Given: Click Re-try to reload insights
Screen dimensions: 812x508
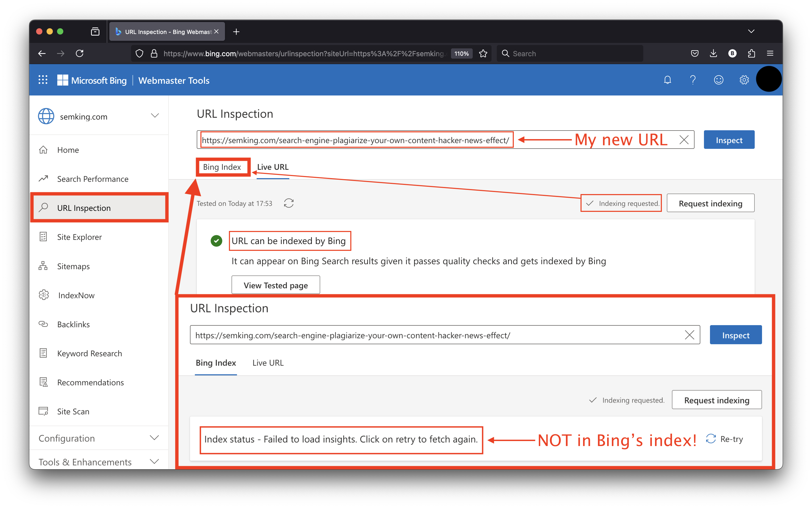Looking at the screenshot, I should pos(725,439).
